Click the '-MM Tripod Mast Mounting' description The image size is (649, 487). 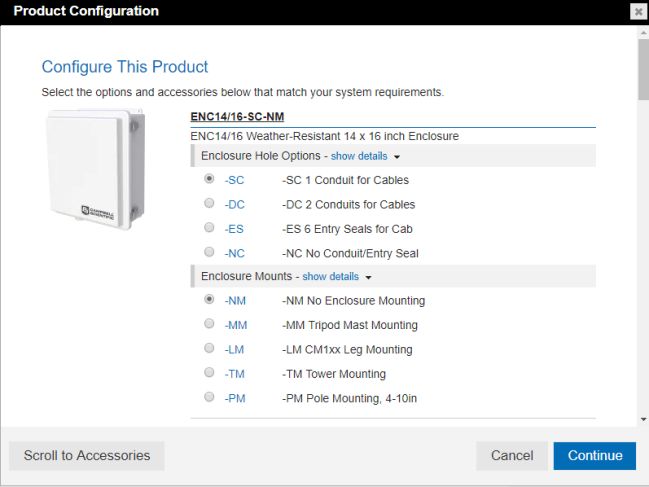point(350,325)
